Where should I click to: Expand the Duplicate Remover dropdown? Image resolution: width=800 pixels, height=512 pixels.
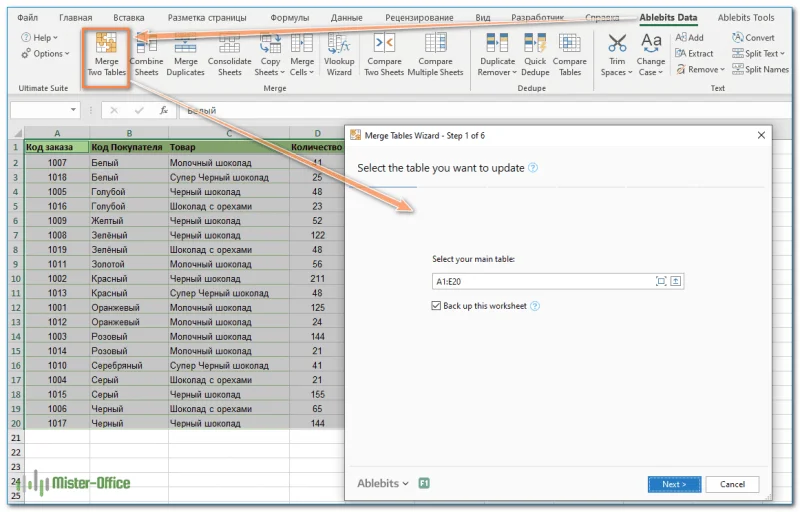click(497, 72)
